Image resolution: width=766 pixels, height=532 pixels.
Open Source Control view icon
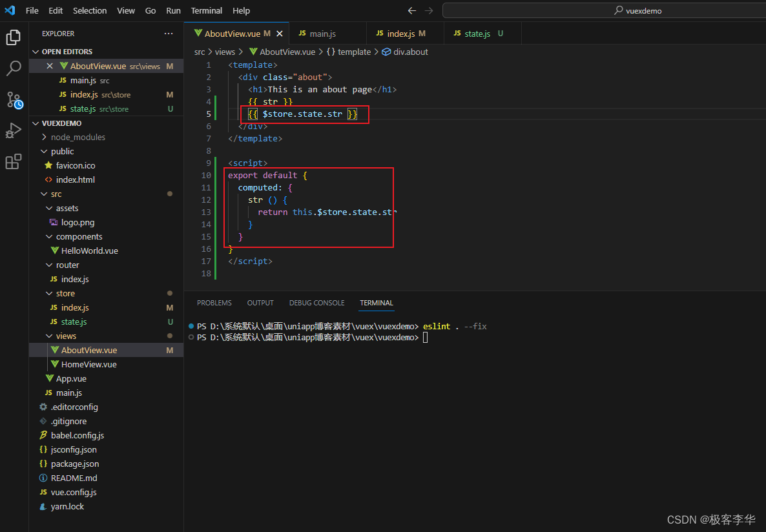(14, 99)
